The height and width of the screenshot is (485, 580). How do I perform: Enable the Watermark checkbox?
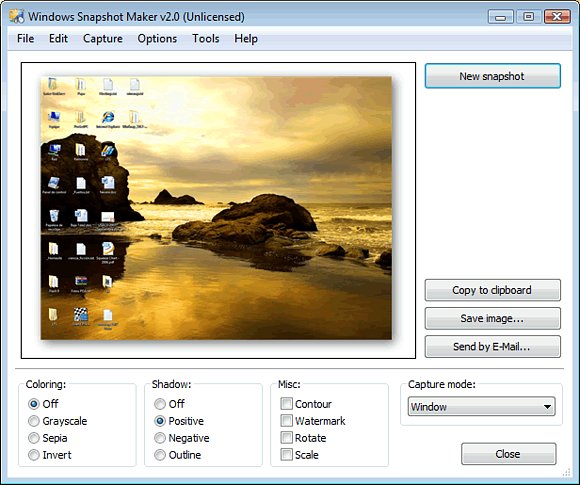[x=286, y=421]
